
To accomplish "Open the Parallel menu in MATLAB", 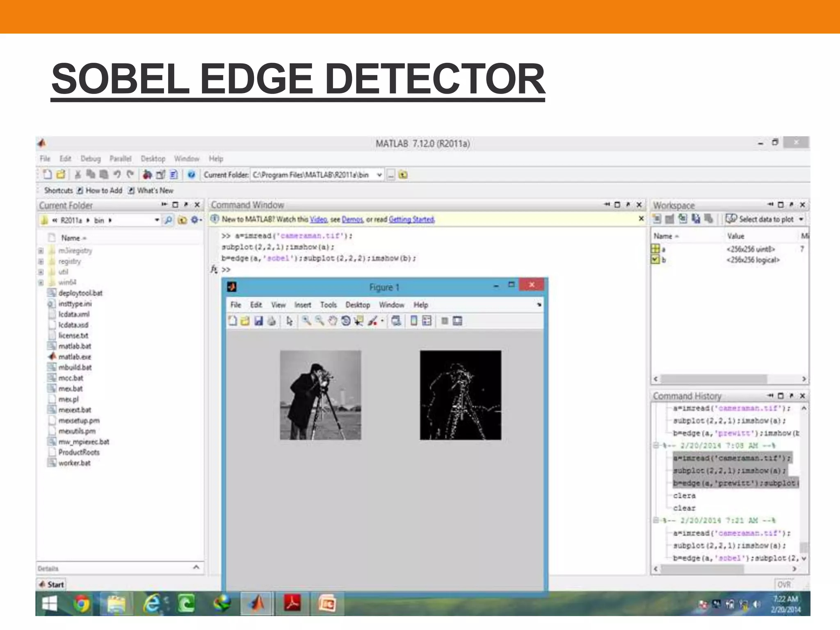I will [120, 159].
